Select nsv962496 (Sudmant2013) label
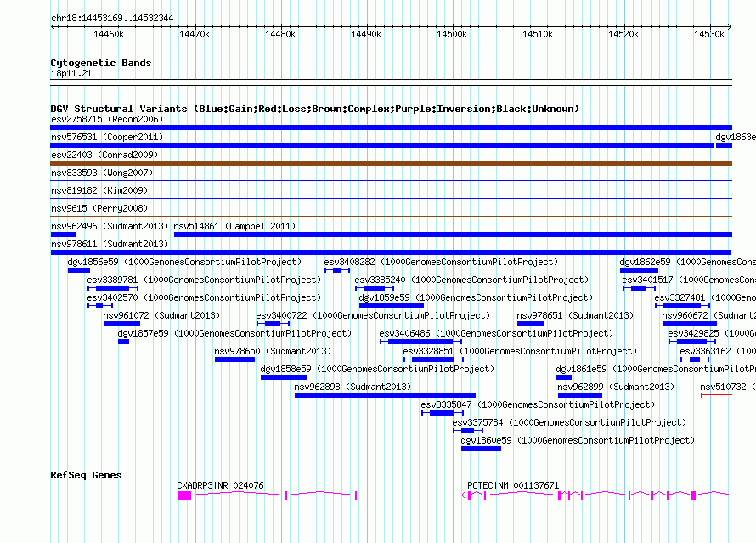This screenshot has height=543, width=756. 110,226
